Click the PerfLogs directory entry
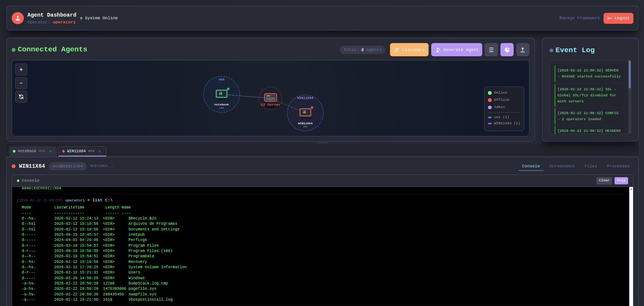644x306 pixels. tap(138, 240)
